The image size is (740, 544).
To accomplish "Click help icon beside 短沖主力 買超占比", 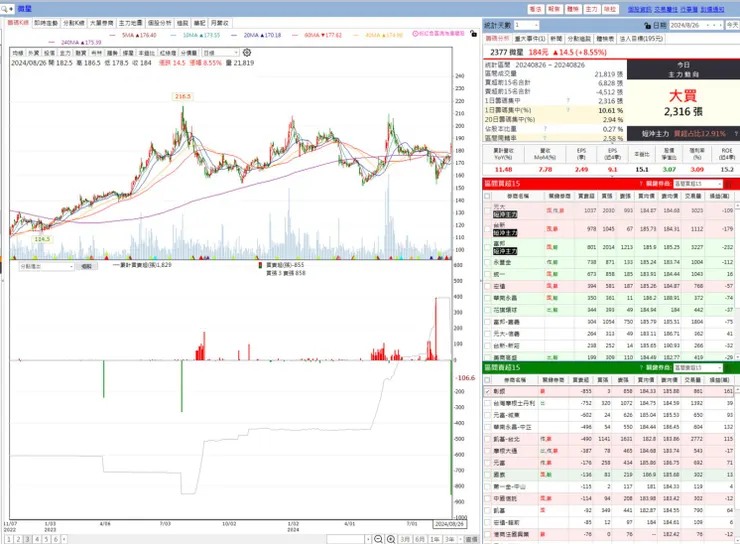I will (736, 134).
